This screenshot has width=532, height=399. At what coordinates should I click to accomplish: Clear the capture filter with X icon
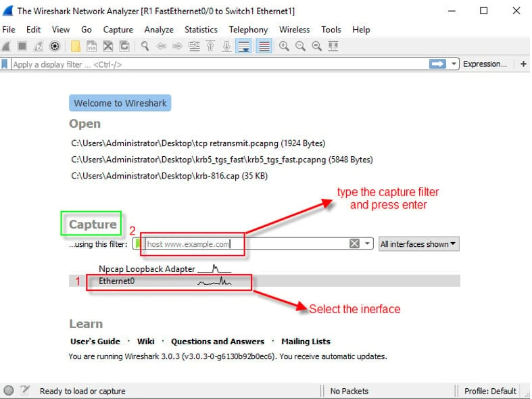coord(354,244)
